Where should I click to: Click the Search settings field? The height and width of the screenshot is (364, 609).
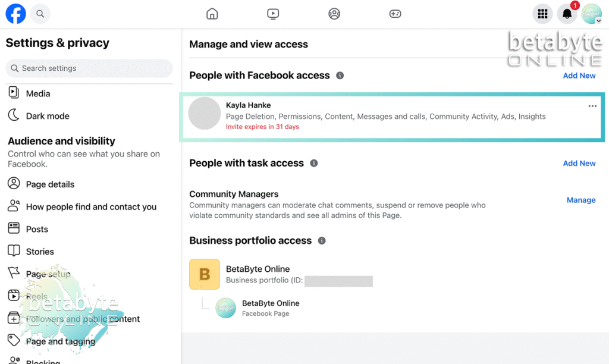(x=89, y=68)
